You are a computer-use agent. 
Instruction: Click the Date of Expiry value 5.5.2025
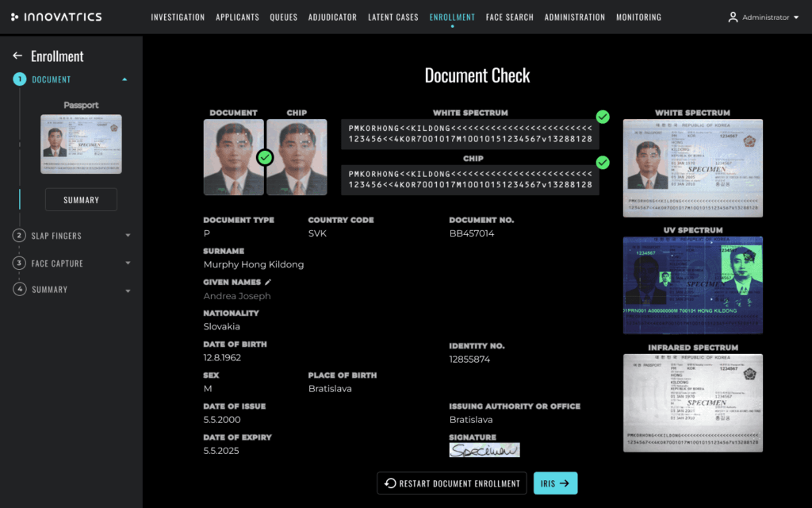pos(221,451)
